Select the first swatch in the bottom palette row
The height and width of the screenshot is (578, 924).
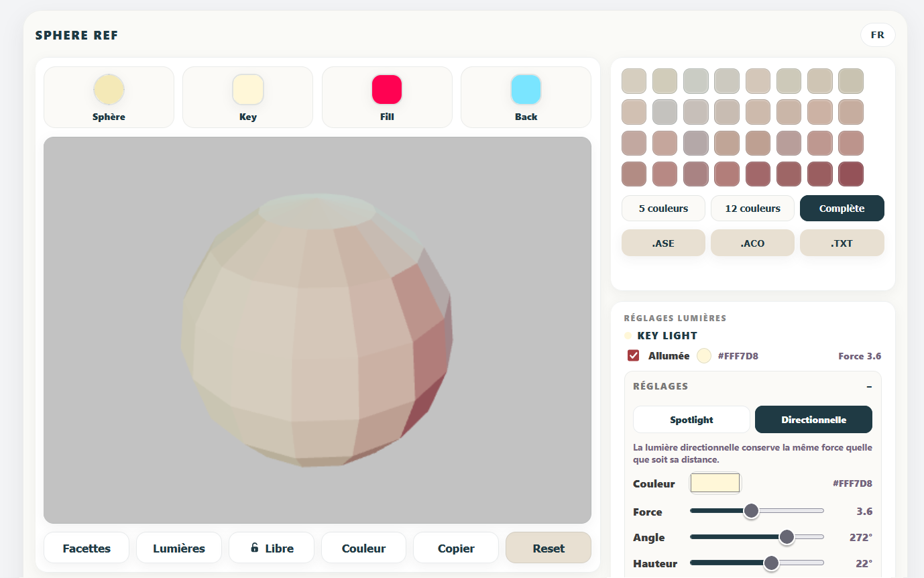pyautogui.click(x=634, y=174)
